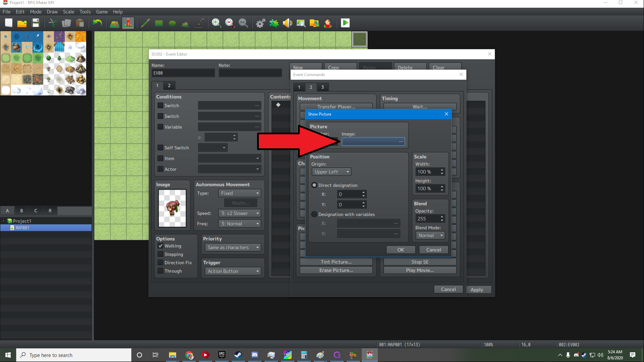Click the Erase Picture button
Viewport: 644px width, 362px height.
click(x=336, y=270)
